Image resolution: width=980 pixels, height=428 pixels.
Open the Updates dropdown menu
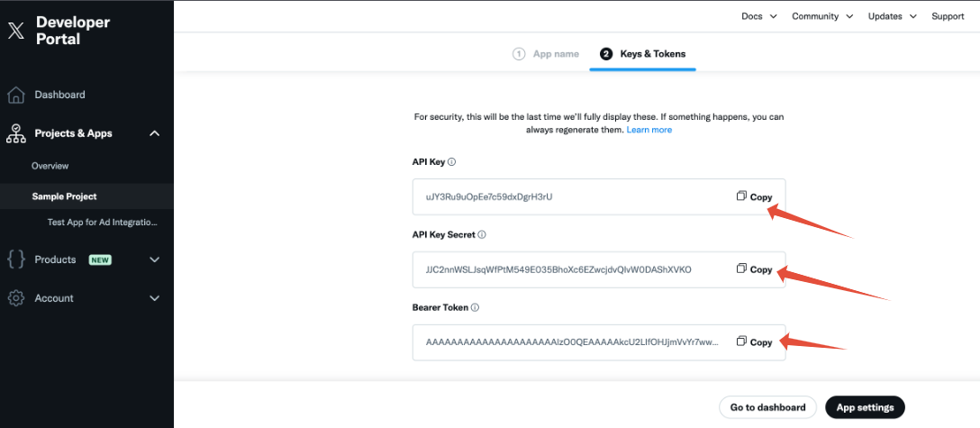(x=893, y=17)
